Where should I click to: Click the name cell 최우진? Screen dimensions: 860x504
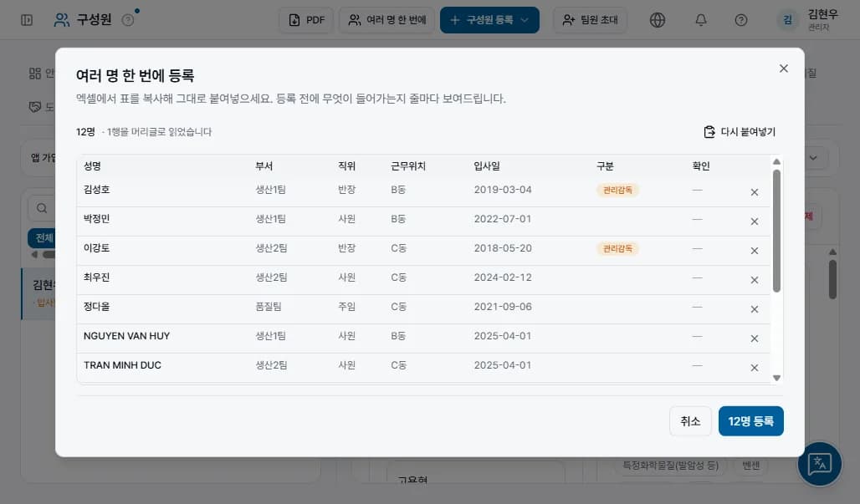pos(96,277)
